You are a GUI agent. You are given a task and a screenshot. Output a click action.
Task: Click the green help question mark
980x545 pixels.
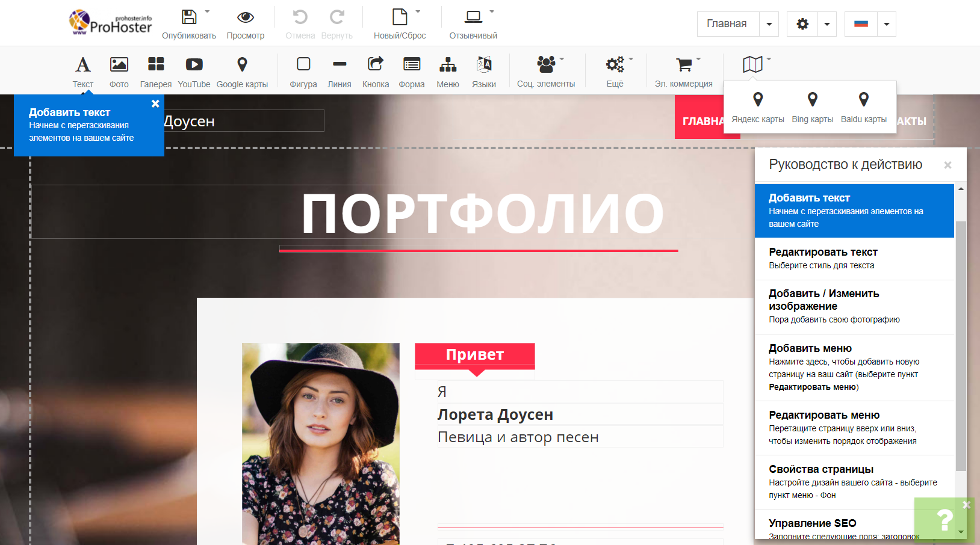point(944,520)
